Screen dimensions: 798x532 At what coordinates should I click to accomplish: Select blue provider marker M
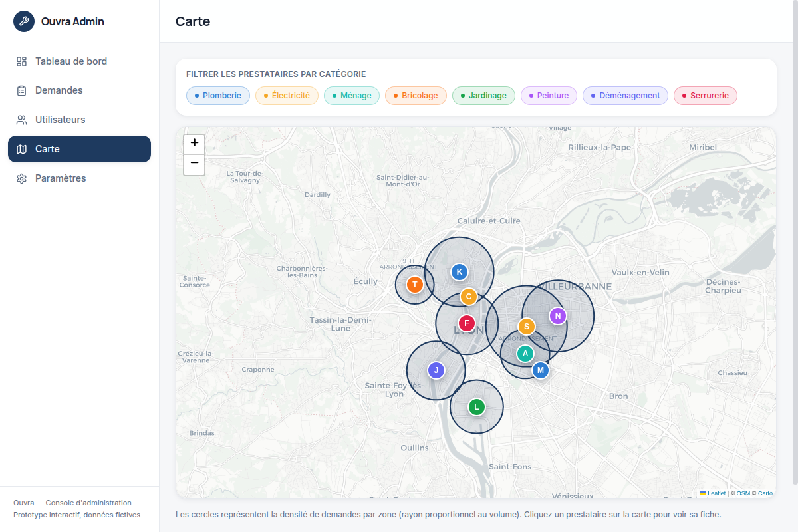(541, 370)
